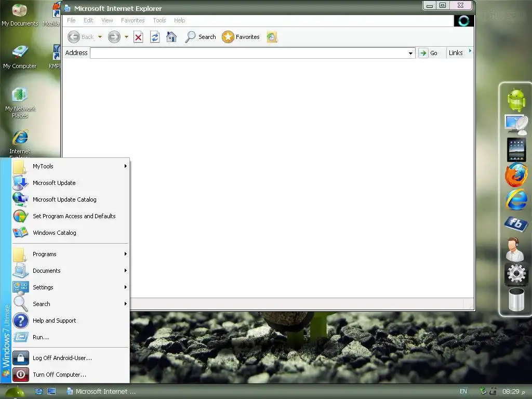This screenshot has width=532, height=399.
Task: Click the EN language indicator in tray
Action: (x=463, y=391)
